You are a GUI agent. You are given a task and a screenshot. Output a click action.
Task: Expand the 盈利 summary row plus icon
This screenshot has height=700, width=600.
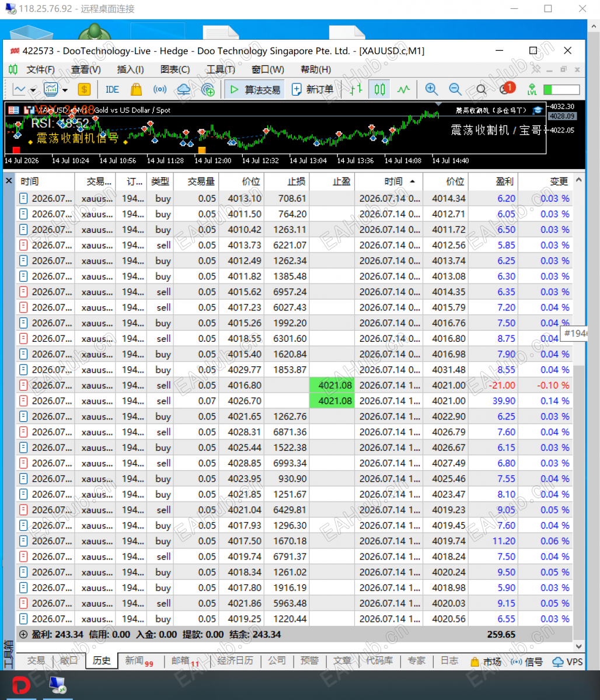point(23,634)
